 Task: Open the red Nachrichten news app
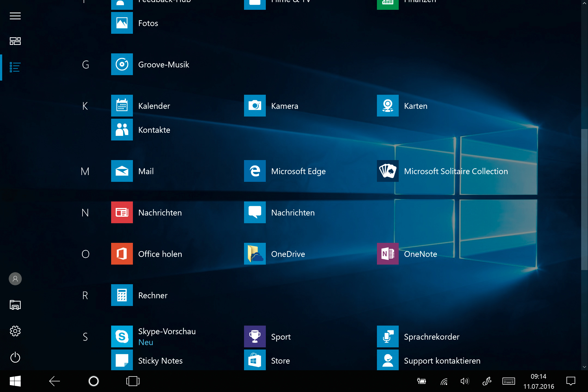point(122,212)
